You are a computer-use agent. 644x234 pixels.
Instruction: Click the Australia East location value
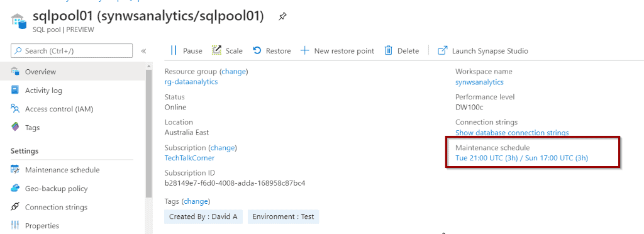[187, 133]
